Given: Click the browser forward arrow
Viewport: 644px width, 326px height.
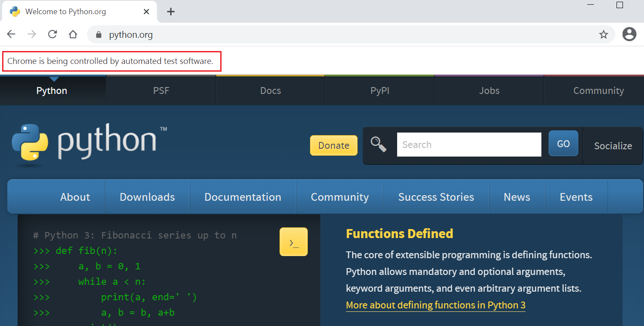Looking at the screenshot, I should [32, 34].
